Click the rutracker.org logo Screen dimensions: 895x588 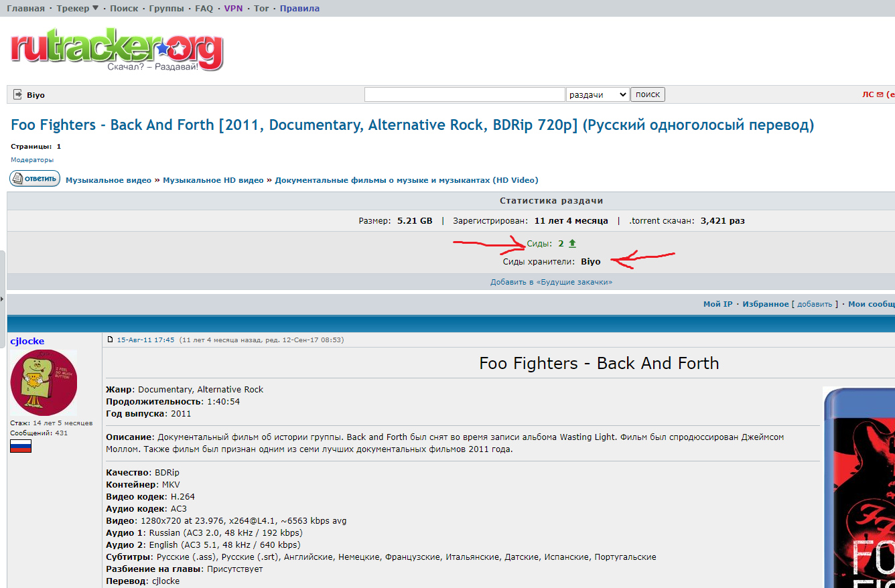[117, 49]
